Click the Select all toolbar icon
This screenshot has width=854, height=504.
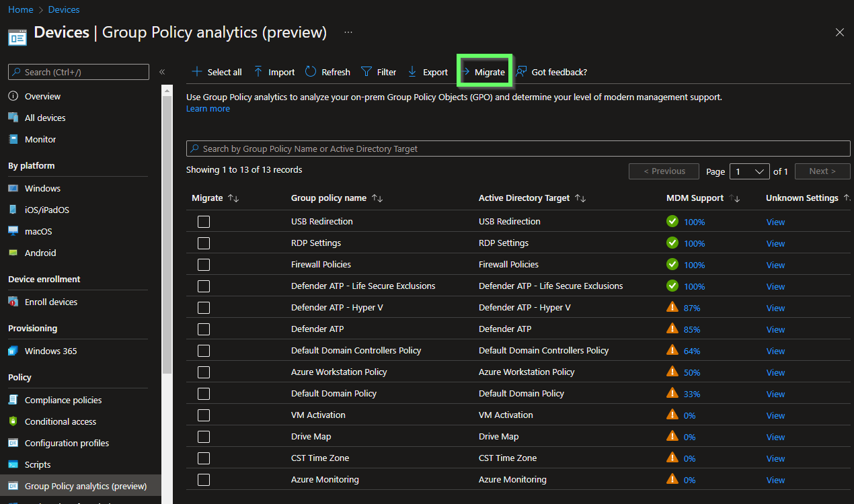[196, 72]
